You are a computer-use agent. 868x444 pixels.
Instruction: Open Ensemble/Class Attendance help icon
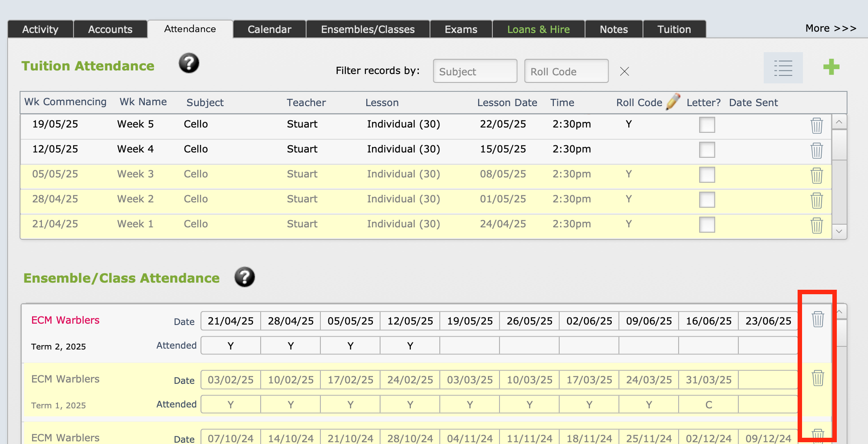[x=245, y=277]
